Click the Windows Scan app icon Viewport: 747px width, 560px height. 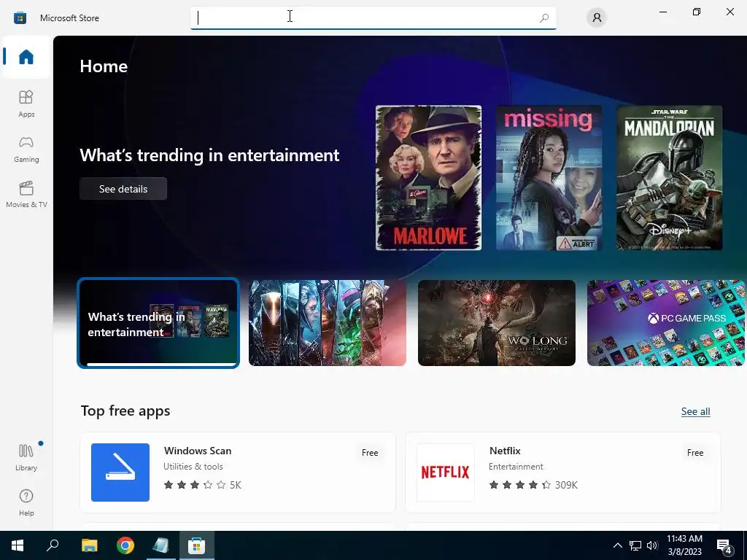tap(120, 472)
